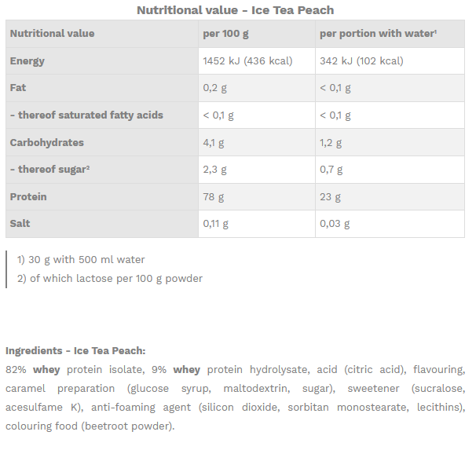The image size is (476, 450).
Task: Click the '23 g' protein per portion value
Action: pos(330,197)
